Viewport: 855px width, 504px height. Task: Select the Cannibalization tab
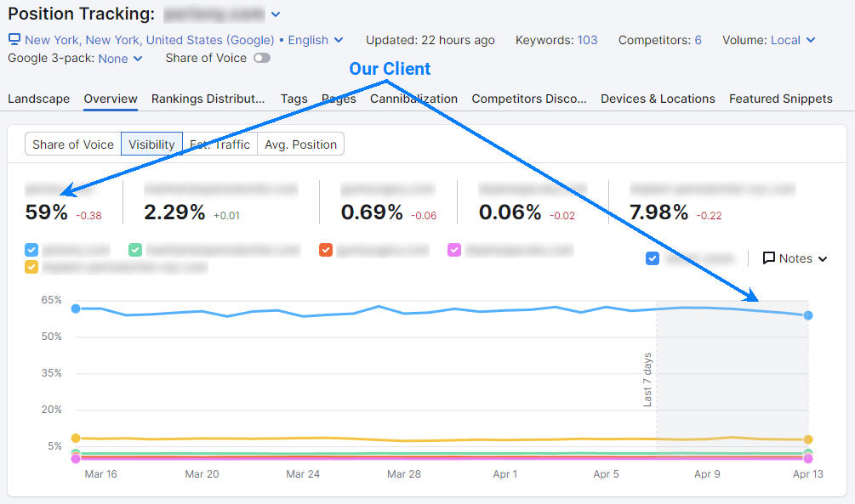(413, 99)
